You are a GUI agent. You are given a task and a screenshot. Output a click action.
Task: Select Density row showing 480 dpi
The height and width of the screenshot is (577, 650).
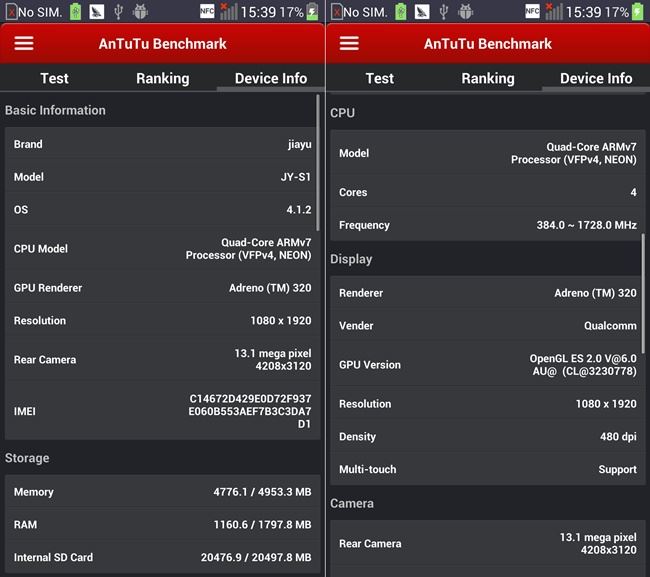point(488,436)
